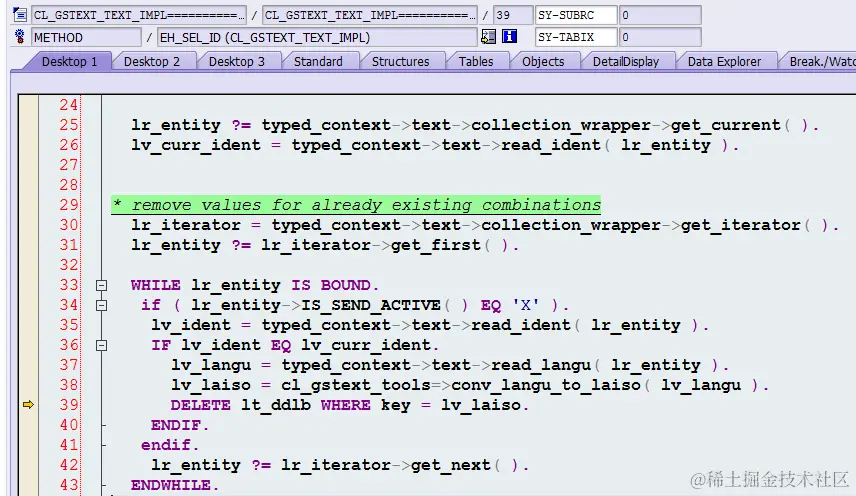The image size is (856, 496).
Task: Click the line number field showing 39
Action: [513, 15]
